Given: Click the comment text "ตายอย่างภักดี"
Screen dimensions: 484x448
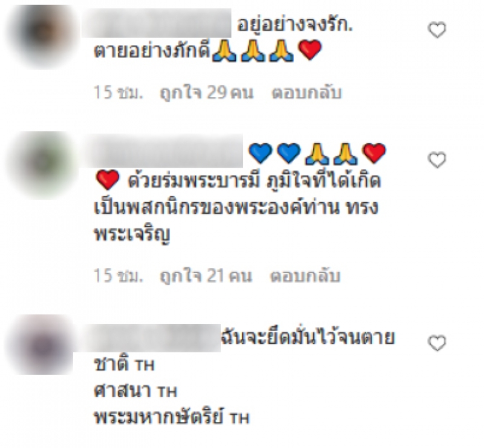Looking at the screenshot, I should click(152, 51).
